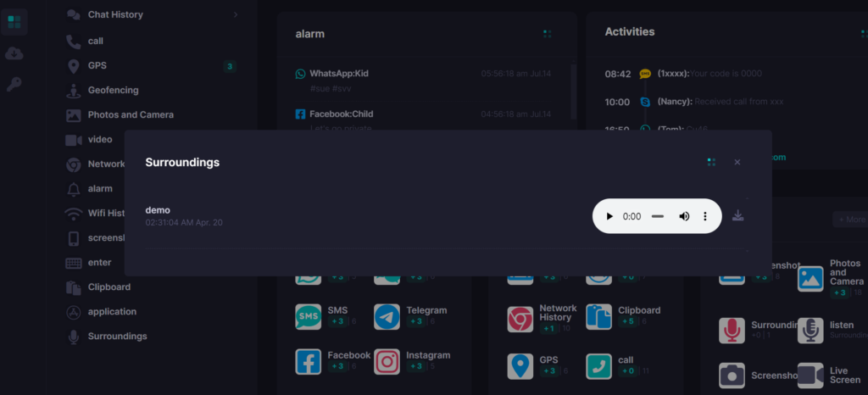Open Chat History in sidebar
Screen dimensions: 868x395
[115, 15]
